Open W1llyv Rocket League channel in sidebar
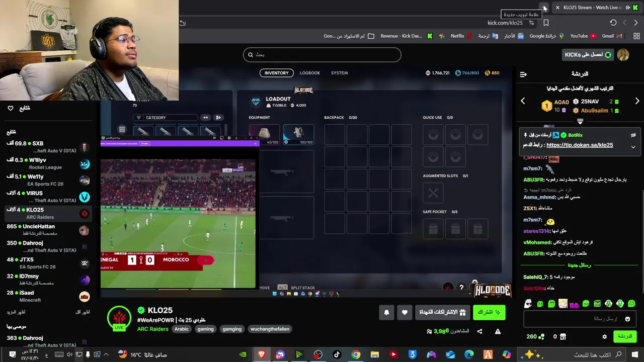 click(x=48, y=163)
